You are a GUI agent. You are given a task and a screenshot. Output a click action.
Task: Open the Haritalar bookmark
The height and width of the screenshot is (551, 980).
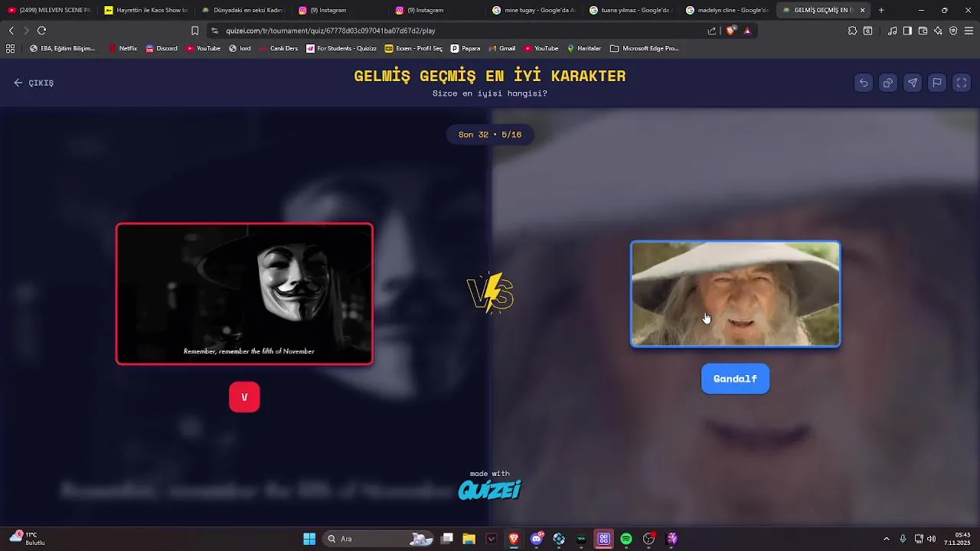tap(584, 48)
